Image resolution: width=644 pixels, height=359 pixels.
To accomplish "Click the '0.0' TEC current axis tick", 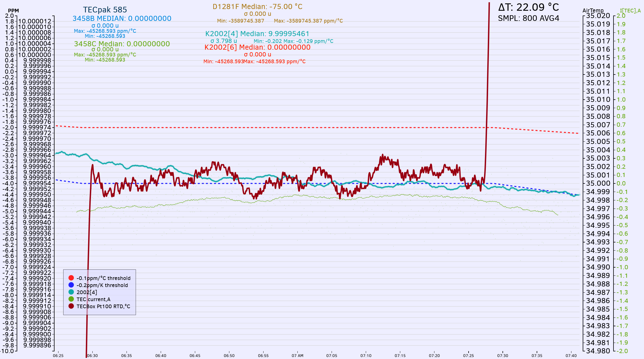I will [621, 183].
